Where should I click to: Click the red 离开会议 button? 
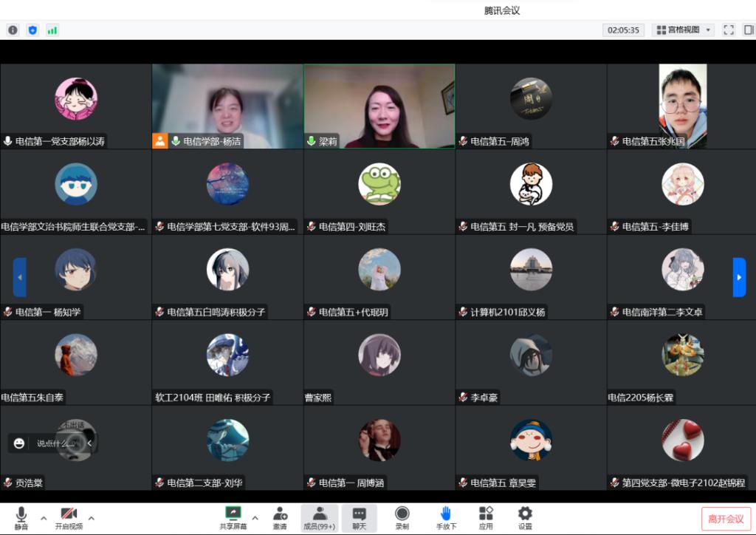(x=726, y=519)
